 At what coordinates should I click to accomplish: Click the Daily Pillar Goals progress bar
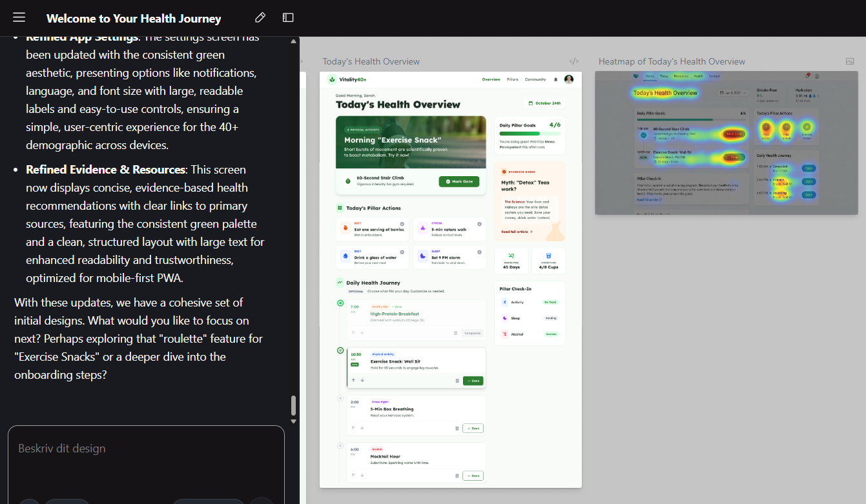[x=530, y=134]
